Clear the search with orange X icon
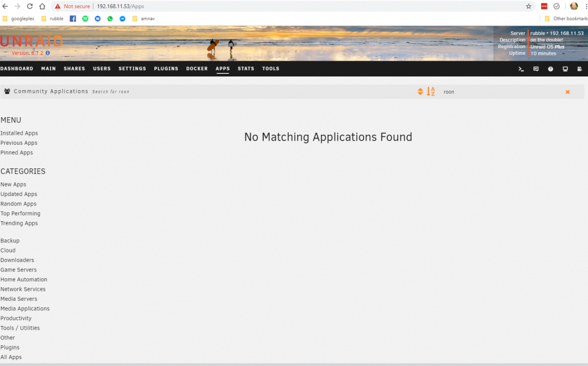 [x=568, y=92]
